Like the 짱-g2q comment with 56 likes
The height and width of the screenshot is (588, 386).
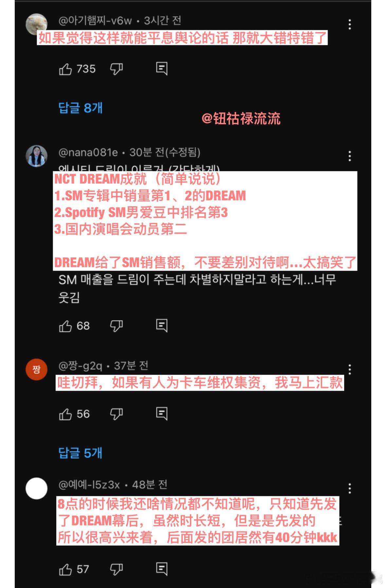65,414
